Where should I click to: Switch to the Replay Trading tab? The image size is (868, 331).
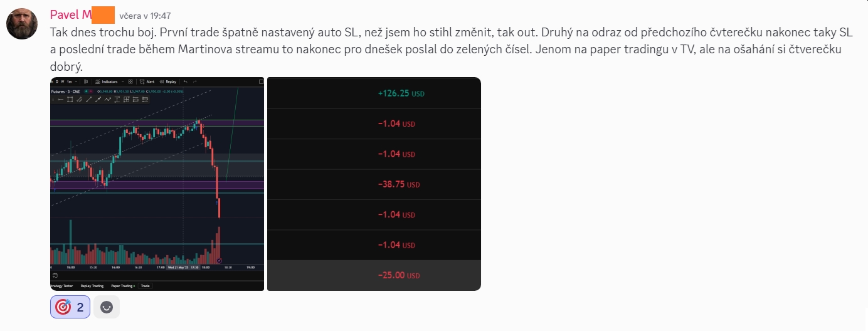(x=92, y=286)
